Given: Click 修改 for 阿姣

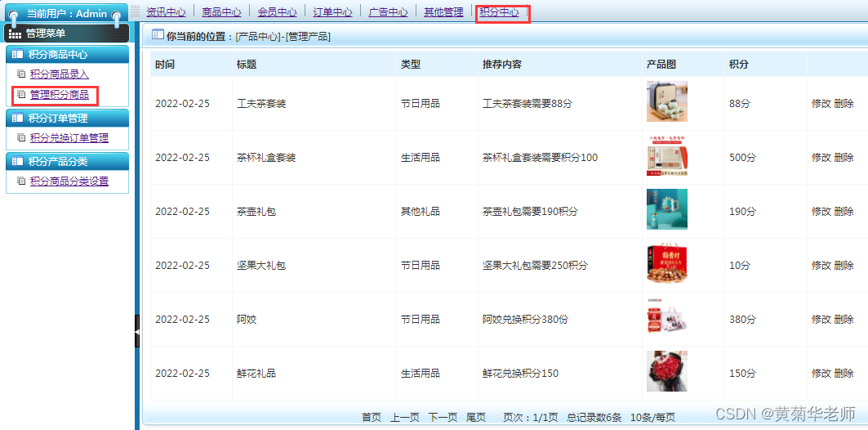Looking at the screenshot, I should (x=821, y=319).
